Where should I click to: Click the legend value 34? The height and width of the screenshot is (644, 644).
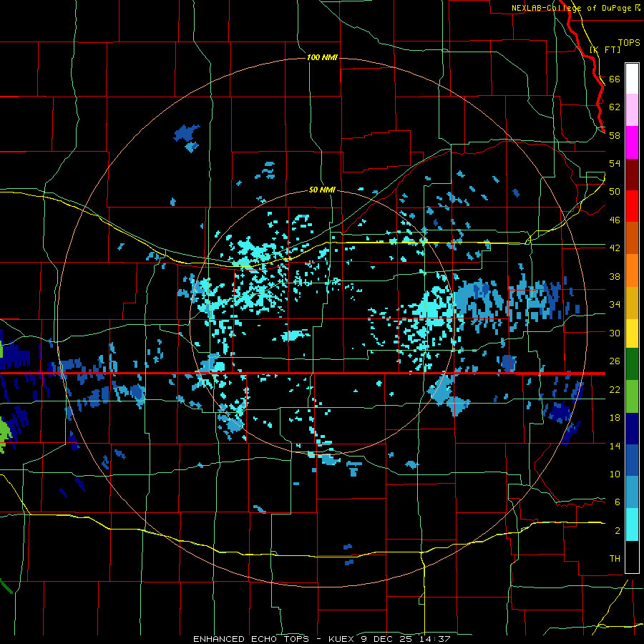[x=615, y=305]
